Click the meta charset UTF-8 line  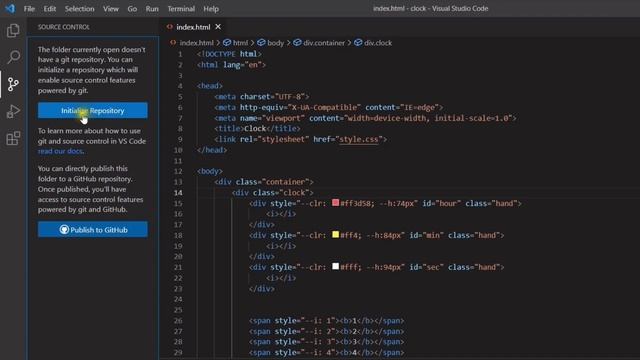point(262,97)
